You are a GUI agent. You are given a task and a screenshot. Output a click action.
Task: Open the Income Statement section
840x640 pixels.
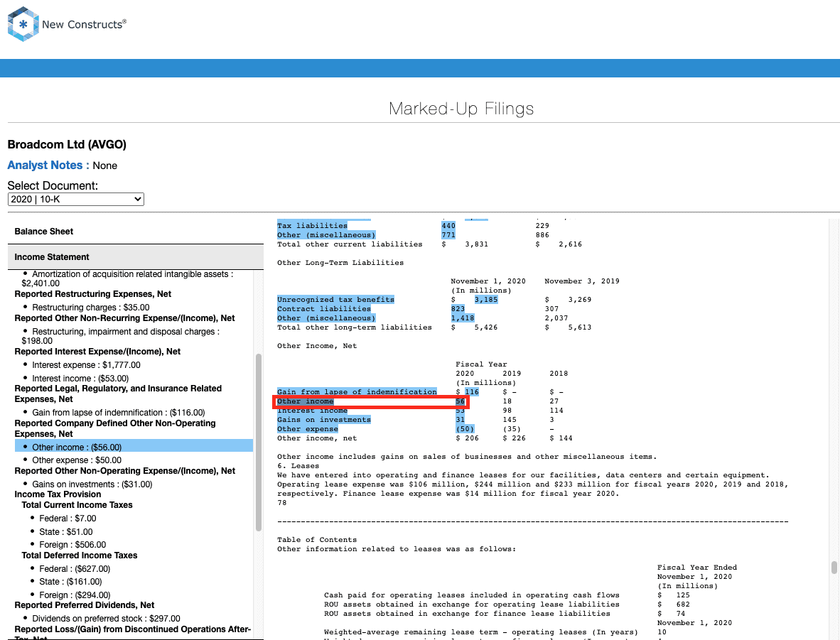tap(136, 257)
